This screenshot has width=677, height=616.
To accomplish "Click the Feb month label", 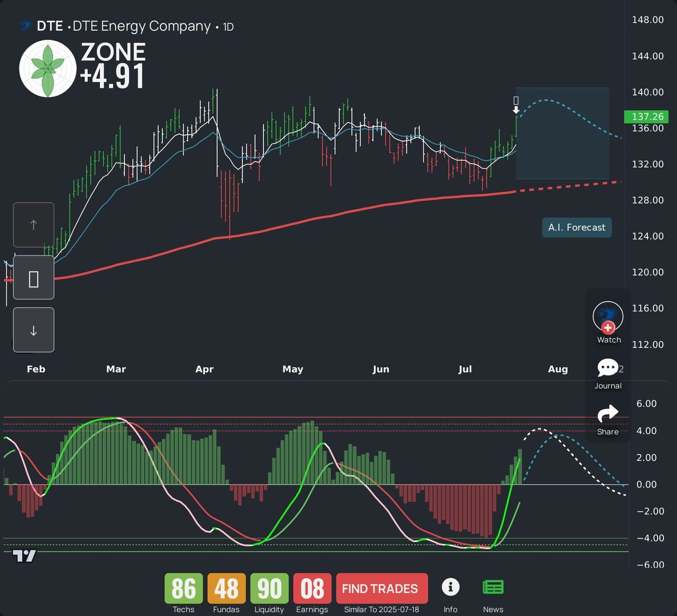I will tap(36, 369).
